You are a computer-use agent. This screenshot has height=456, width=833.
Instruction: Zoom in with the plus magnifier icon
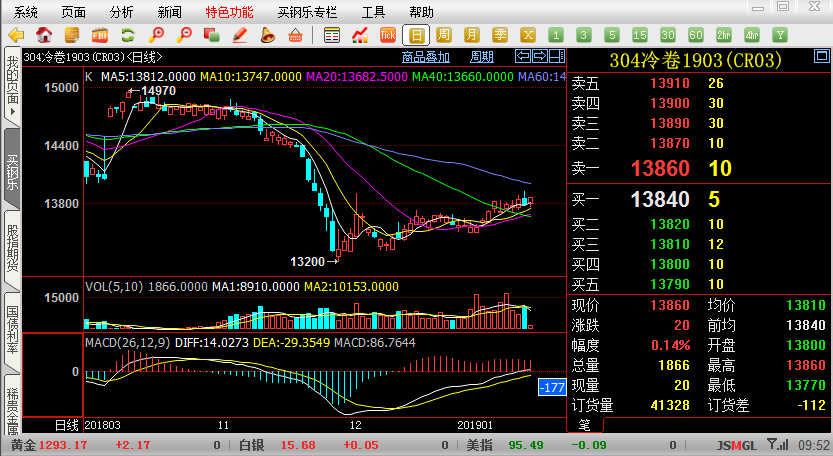pos(156,35)
